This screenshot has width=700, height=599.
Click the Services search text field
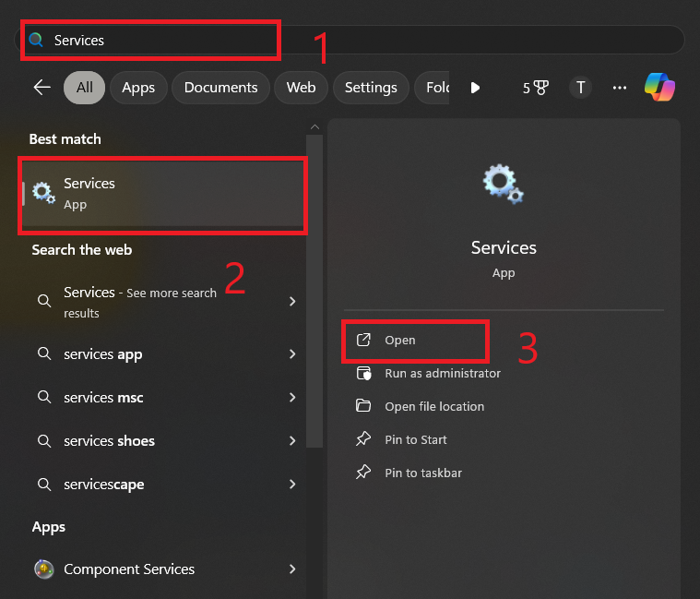[350, 41]
